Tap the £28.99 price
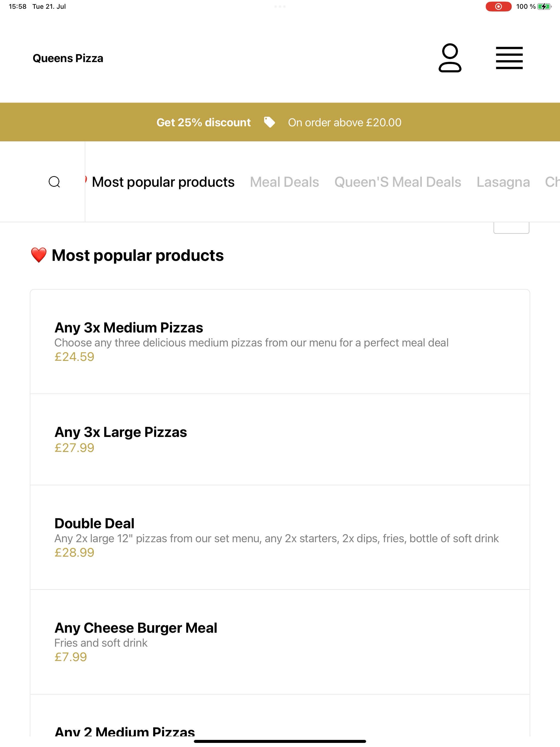 (74, 553)
